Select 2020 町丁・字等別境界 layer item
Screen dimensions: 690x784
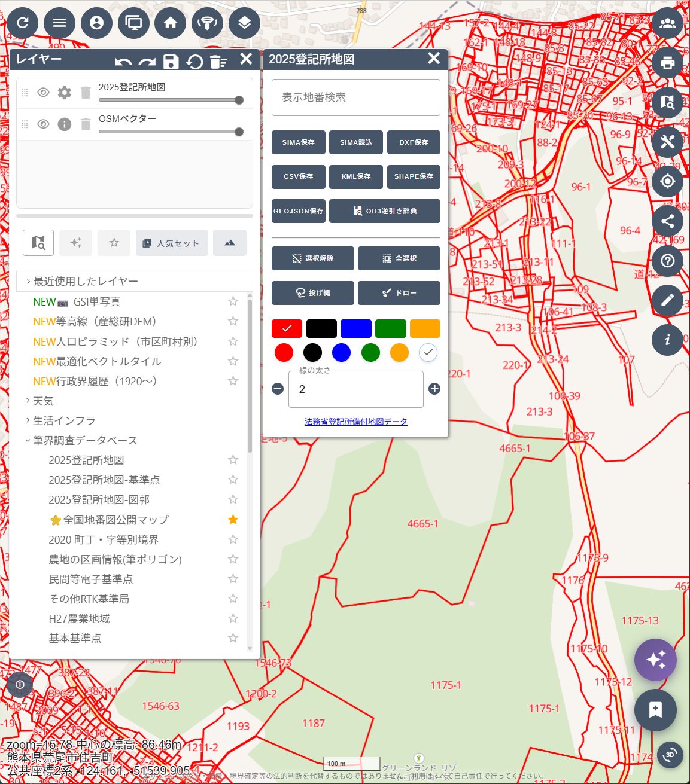click(104, 539)
